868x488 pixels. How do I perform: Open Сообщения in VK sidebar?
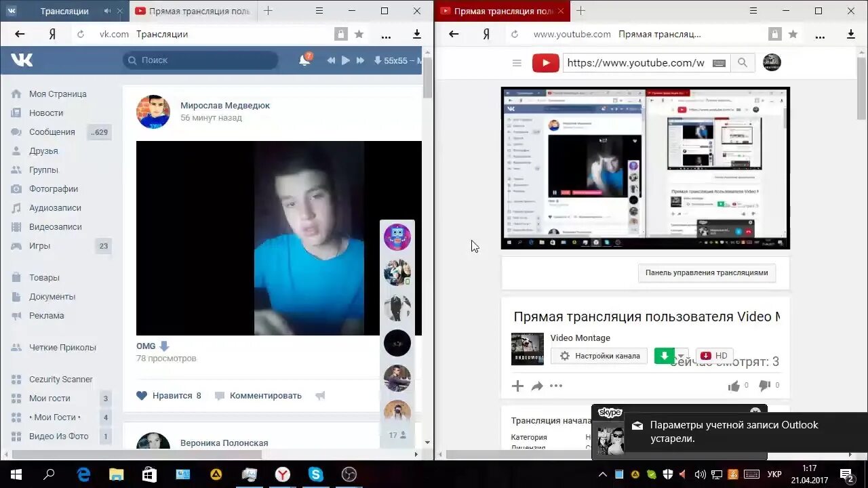(x=52, y=132)
